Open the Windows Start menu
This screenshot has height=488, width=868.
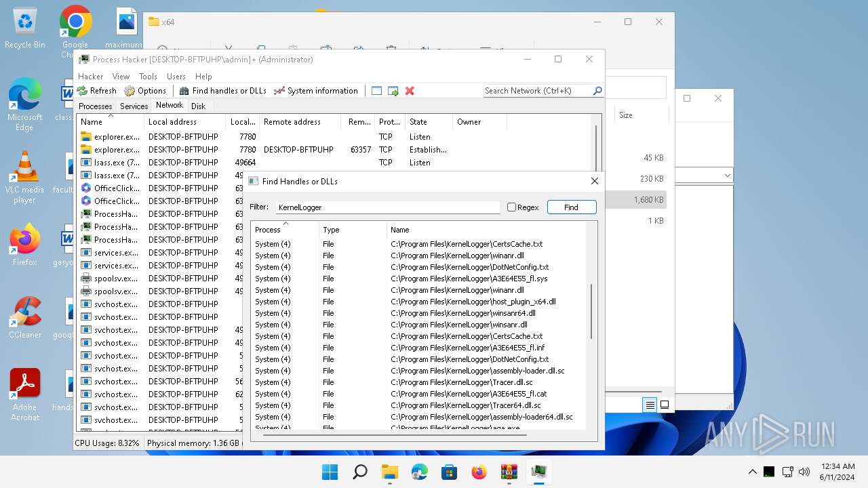pos(330,472)
